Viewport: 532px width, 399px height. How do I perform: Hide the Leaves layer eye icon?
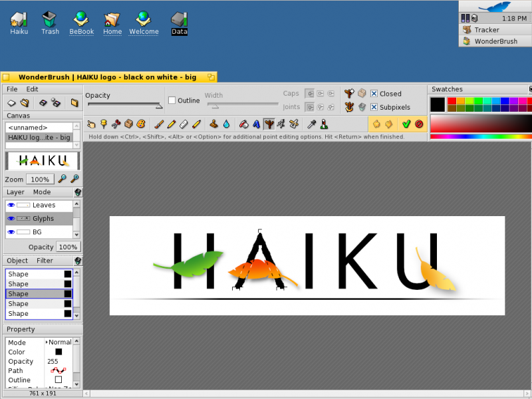(11, 205)
